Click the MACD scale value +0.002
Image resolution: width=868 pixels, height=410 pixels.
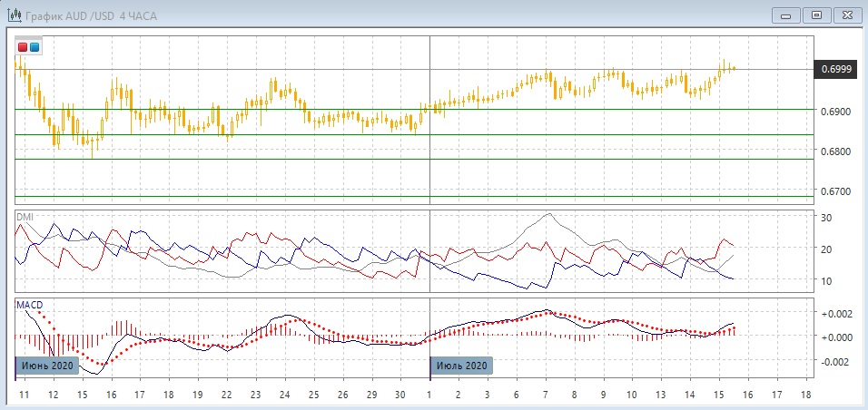coord(834,313)
